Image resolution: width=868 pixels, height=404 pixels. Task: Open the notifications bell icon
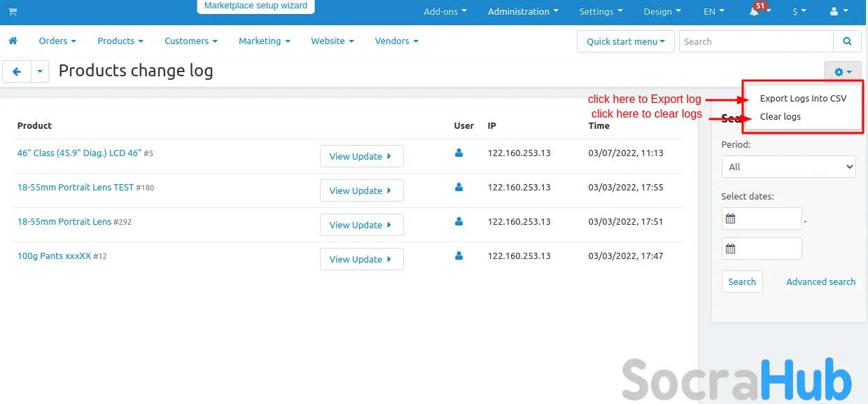(x=755, y=12)
